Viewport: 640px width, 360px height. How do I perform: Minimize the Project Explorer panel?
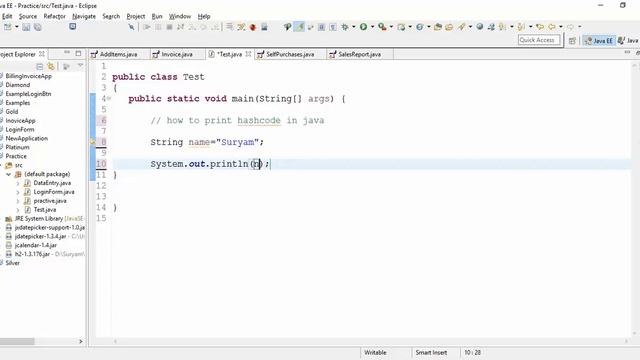[67, 53]
